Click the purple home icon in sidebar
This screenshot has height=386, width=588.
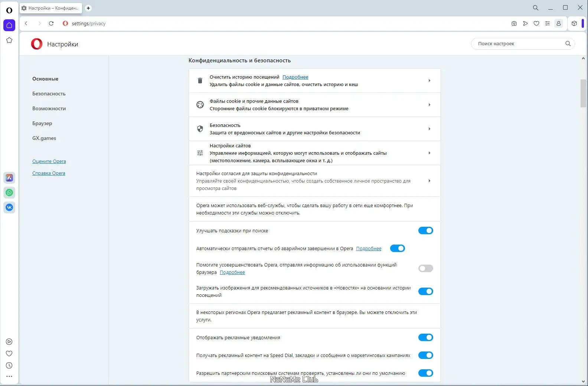9,25
